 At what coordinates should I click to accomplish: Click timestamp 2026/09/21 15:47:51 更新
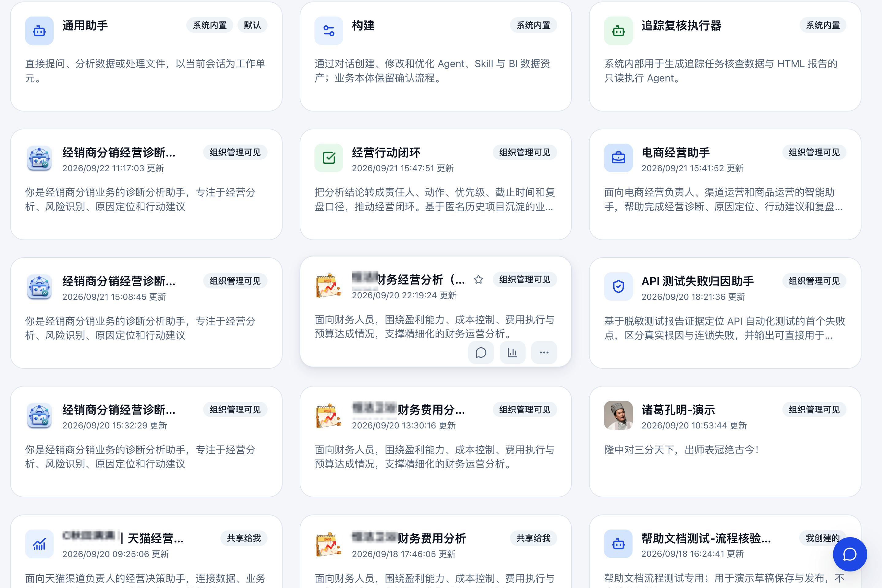(x=403, y=168)
